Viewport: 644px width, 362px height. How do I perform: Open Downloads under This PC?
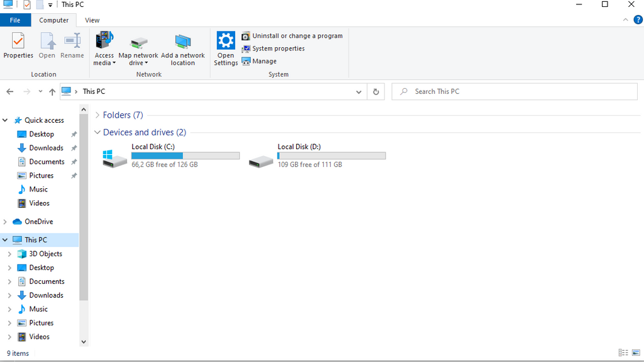pyautogui.click(x=46, y=295)
